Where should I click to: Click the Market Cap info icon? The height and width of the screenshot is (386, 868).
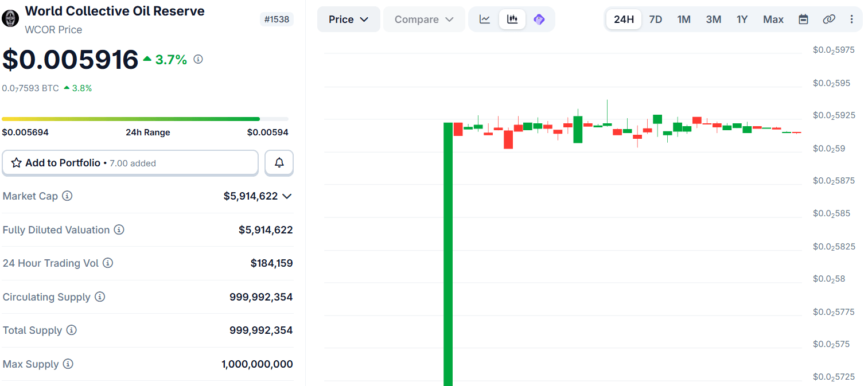point(67,196)
